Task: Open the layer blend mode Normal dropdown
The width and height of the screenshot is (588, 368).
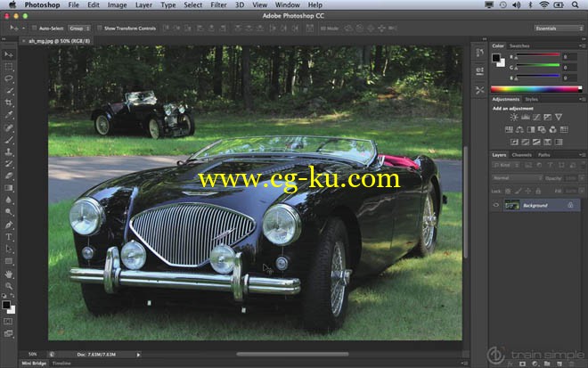Action: (517, 178)
